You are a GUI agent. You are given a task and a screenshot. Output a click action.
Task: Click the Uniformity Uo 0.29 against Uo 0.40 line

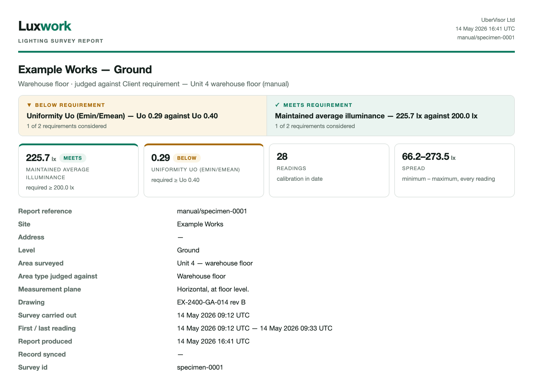[122, 116]
